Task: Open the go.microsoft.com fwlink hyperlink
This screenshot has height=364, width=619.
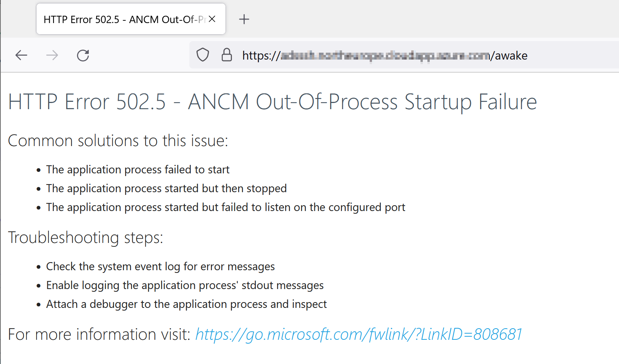Action: [x=359, y=334]
